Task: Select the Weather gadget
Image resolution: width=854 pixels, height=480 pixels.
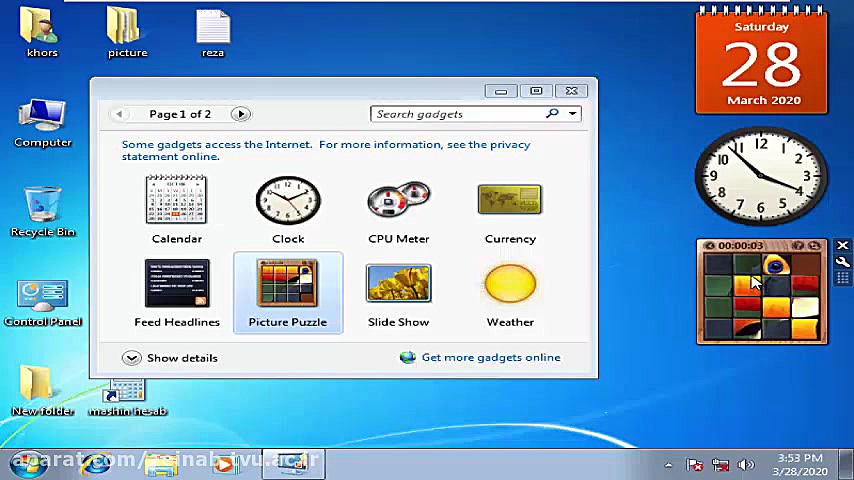Action: click(x=510, y=295)
